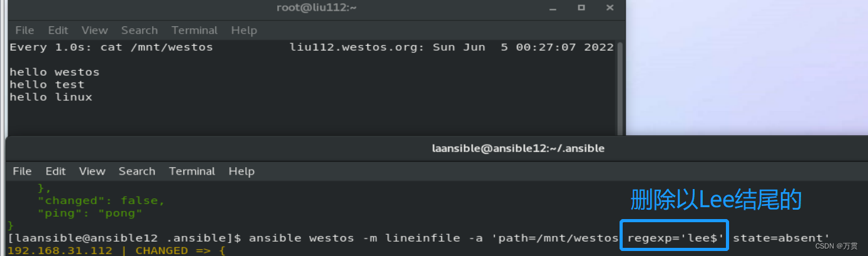Click the 'hello linux' output line
Screen dimensions: 868x256
click(x=51, y=97)
